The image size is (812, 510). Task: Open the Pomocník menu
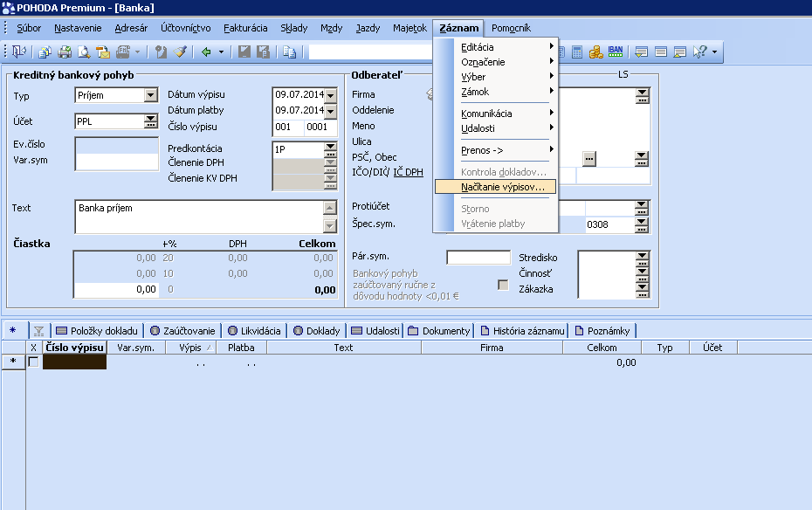[511, 28]
